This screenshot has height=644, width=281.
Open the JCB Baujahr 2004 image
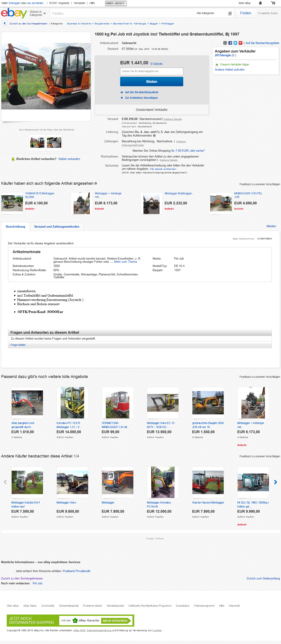click(x=208, y=403)
